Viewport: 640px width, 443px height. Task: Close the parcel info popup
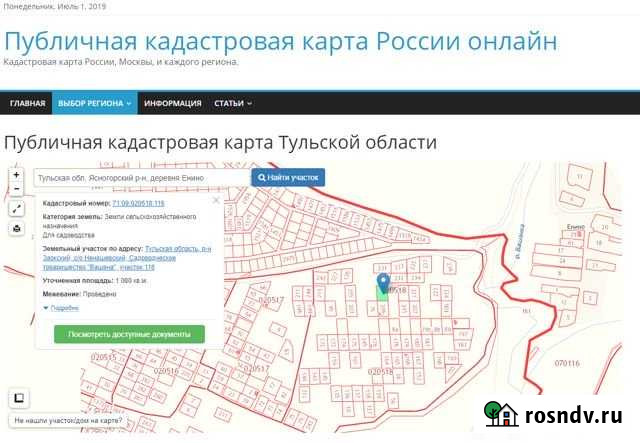point(218,200)
